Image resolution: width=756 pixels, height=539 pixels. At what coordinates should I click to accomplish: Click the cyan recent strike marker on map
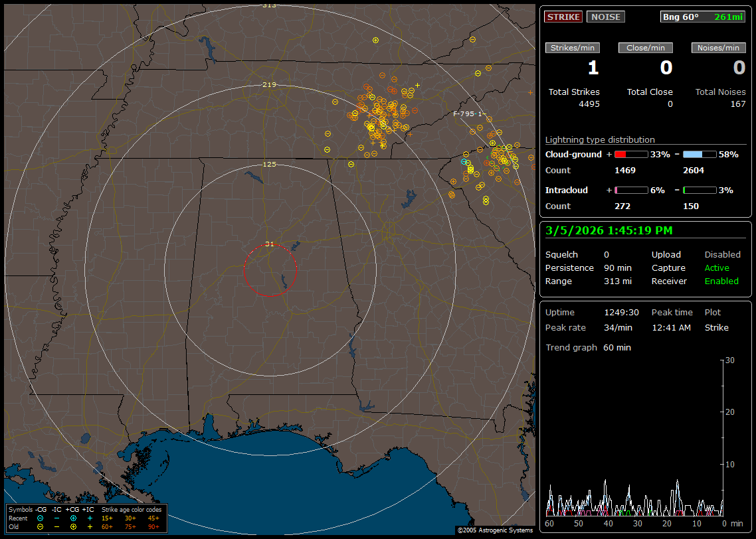click(464, 162)
